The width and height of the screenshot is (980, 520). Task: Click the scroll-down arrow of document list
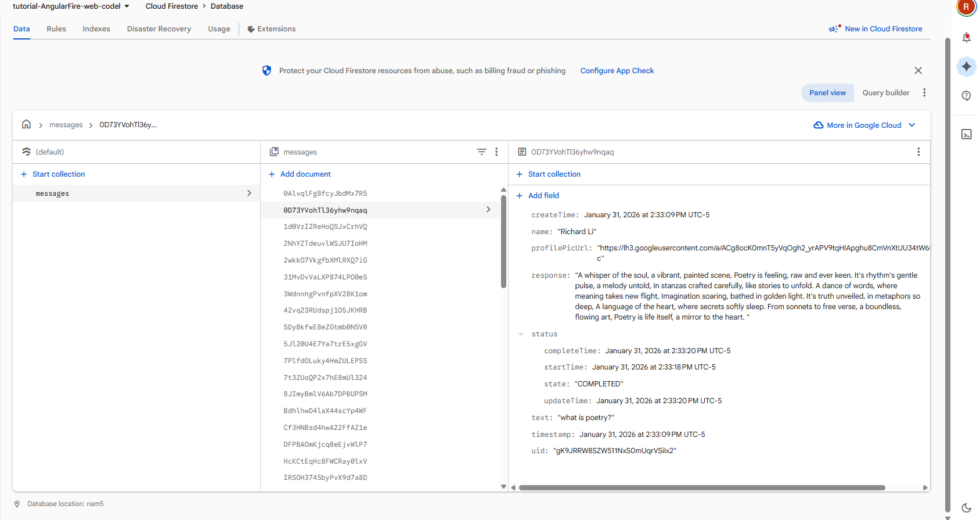(x=503, y=487)
